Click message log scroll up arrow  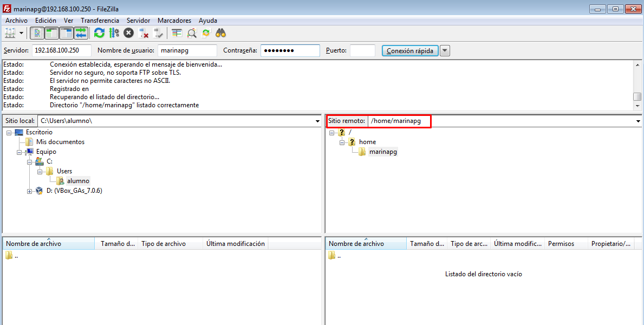(637, 64)
